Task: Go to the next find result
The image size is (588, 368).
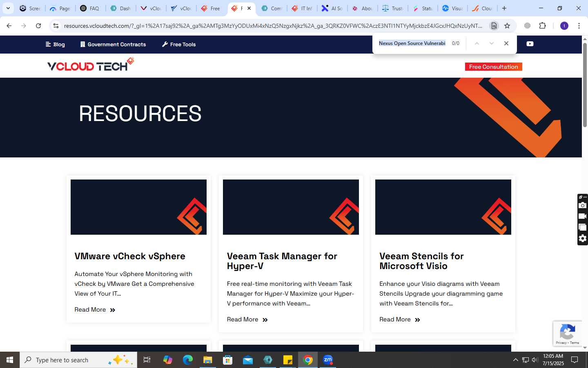Action: [492, 43]
